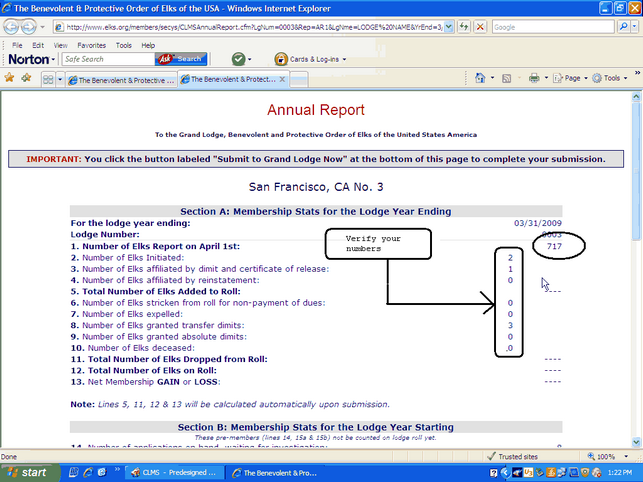Image resolution: width=643 pixels, height=482 pixels.
Task: Click the Add to Favorites icon
Action: point(27,78)
